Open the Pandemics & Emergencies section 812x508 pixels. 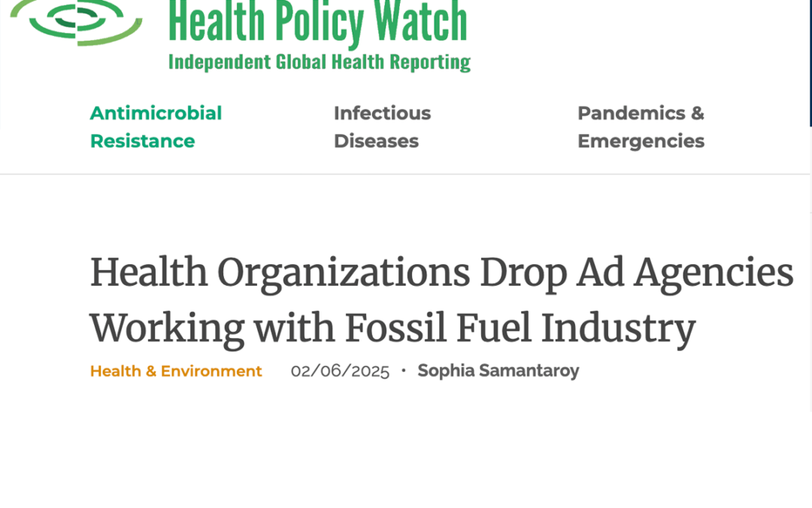pyautogui.click(x=641, y=126)
